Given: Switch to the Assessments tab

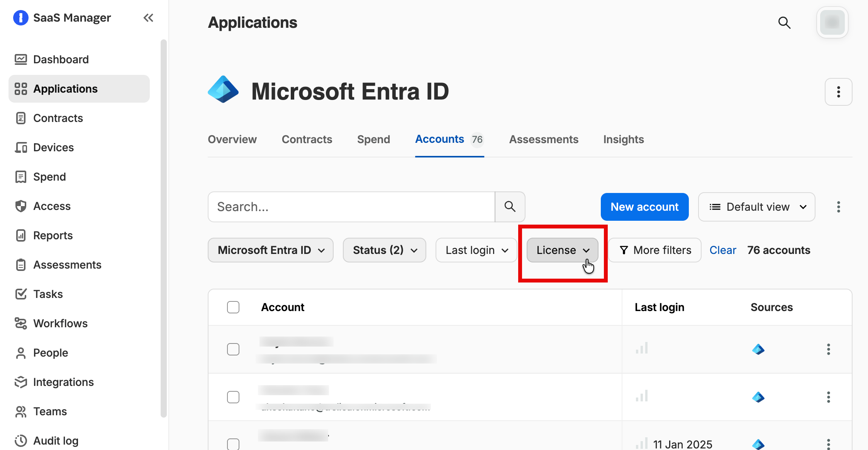Looking at the screenshot, I should (x=544, y=139).
